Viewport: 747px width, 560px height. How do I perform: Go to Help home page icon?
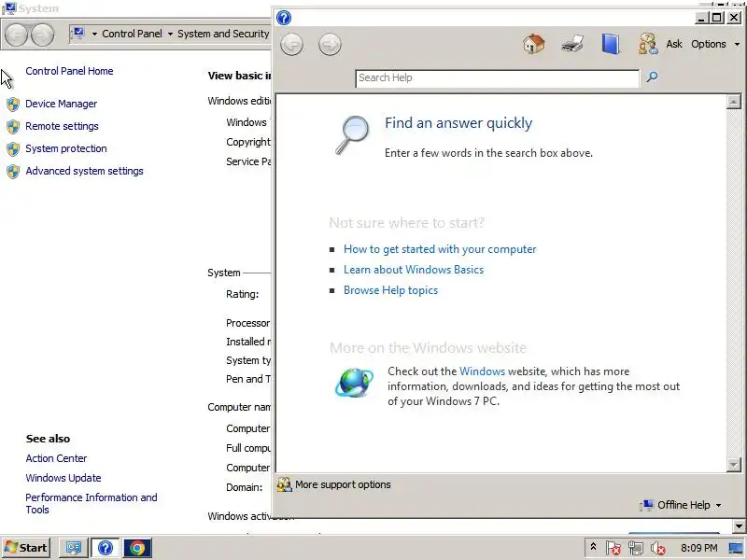(533, 44)
